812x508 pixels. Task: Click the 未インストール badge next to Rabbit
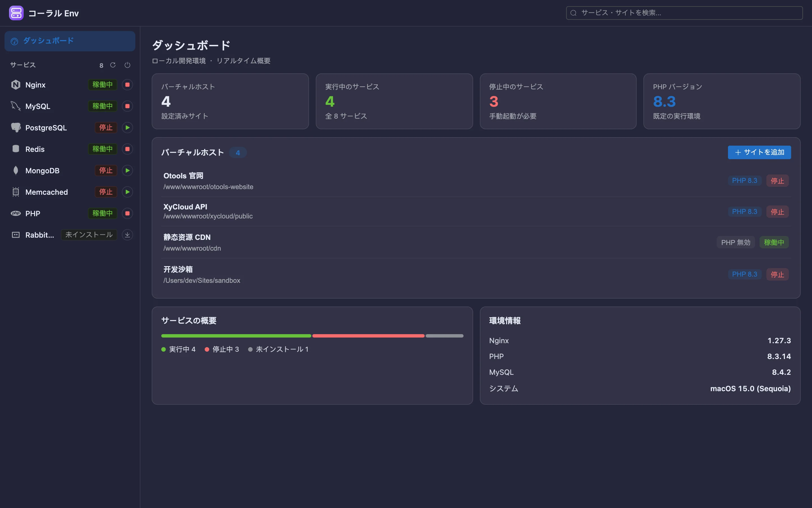(x=89, y=235)
